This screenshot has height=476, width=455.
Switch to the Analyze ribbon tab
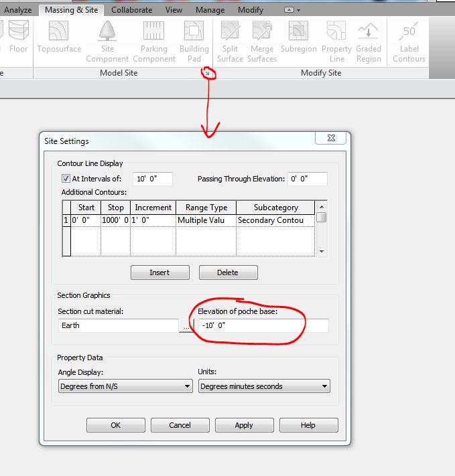click(x=17, y=10)
